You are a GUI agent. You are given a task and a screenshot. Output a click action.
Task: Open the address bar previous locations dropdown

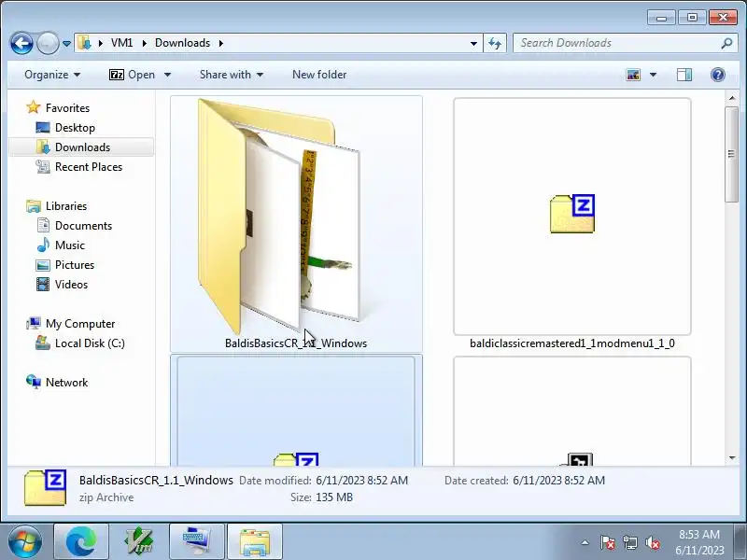coord(473,43)
